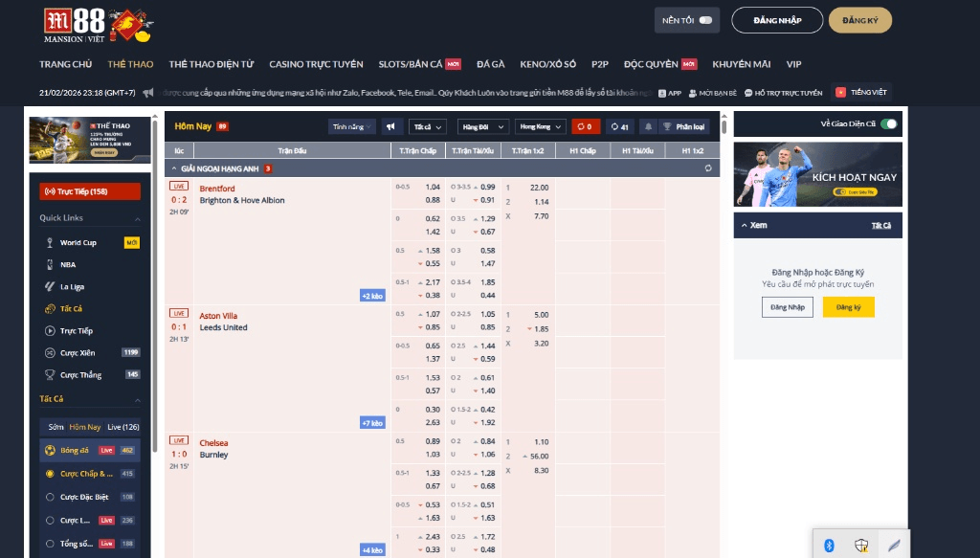This screenshot has width=980, height=558.
Task: Open the Hong Kong odds format dropdown
Action: (541, 127)
